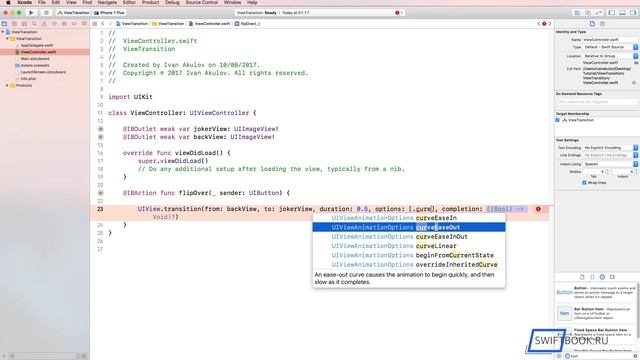Select curveEaseIn completion suggestion

point(409,218)
